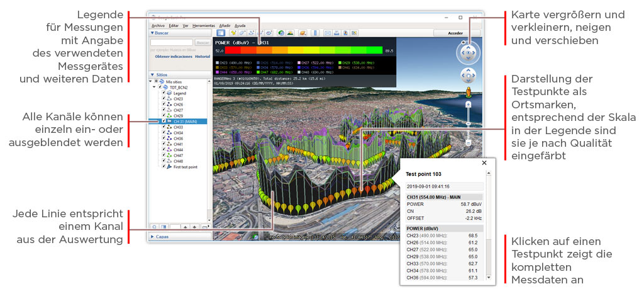Image resolution: width=644 pixels, height=296 pixels.
Task: Toggle the CH23 channel checkbox
Action: [164, 99]
